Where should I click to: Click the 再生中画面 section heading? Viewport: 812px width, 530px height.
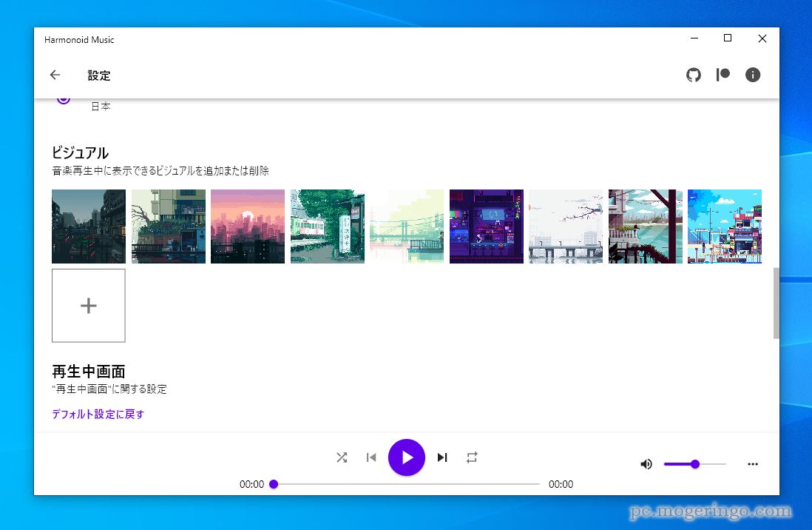(x=89, y=372)
